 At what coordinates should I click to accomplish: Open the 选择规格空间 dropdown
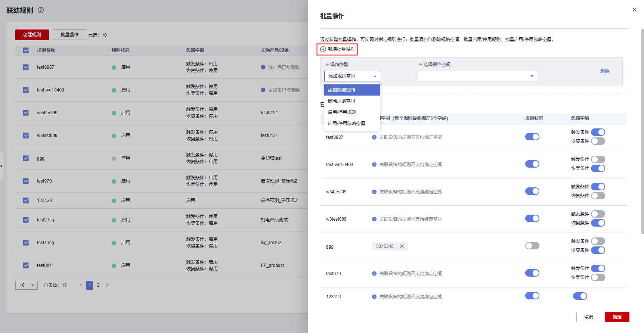477,76
